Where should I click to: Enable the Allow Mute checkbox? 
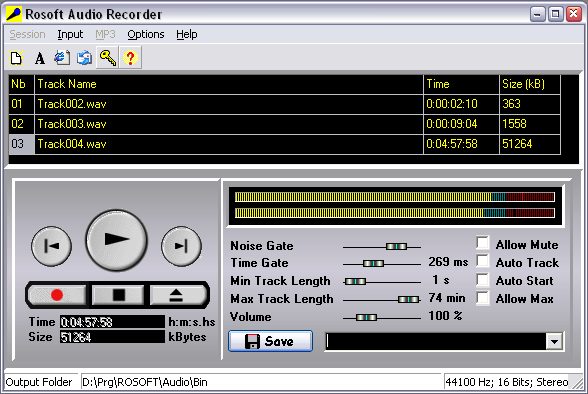[x=483, y=243]
